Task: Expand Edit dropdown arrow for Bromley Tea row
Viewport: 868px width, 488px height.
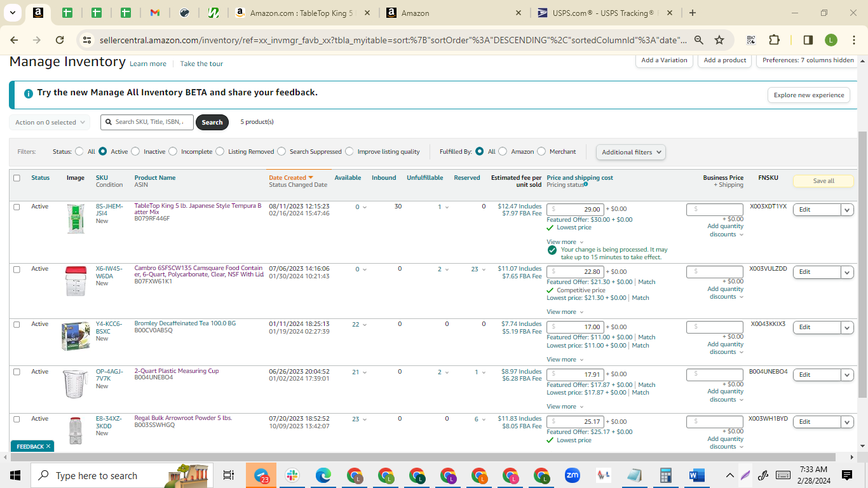Action: coord(847,327)
